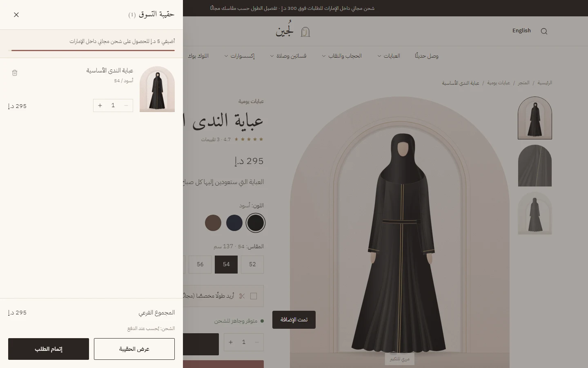Tick the أريد طولًا مخصصًا checkbox
Viewport: 588px width, 368px height.
point(254,296)
